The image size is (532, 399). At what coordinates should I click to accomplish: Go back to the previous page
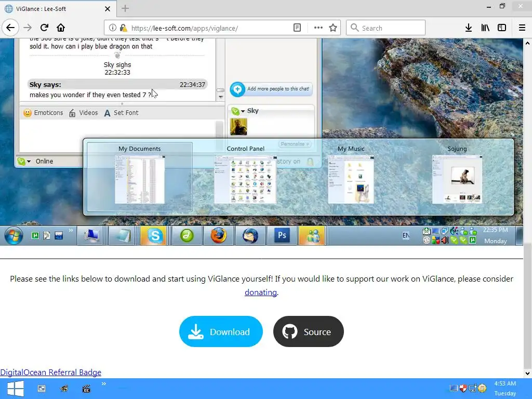10,28
